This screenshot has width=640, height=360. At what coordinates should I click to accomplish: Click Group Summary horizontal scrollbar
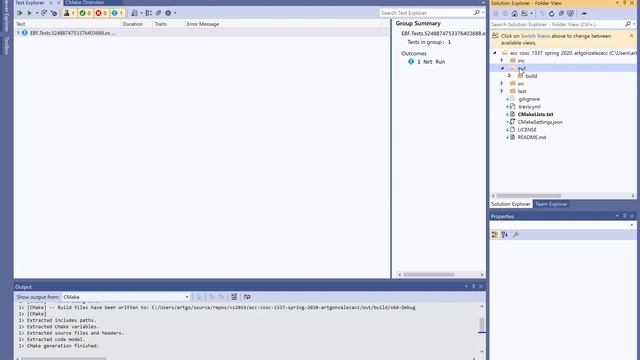tap(429, 275)
